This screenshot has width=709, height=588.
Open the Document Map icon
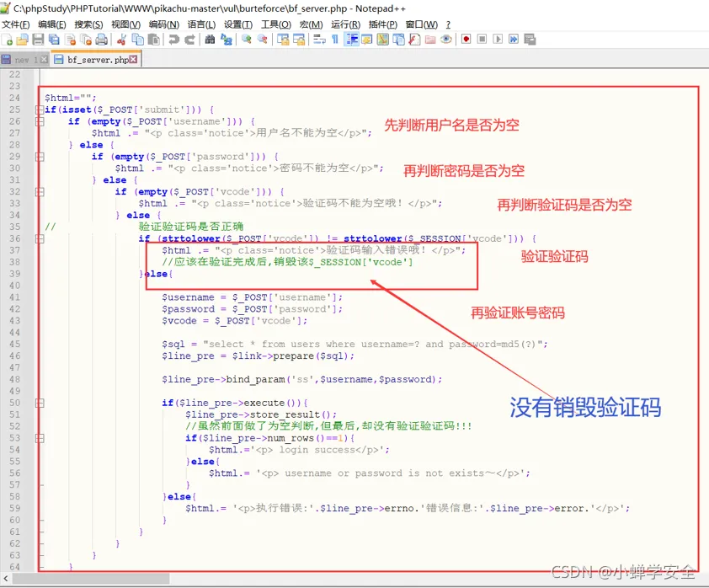pyautogui.click(x=382, y=40)
